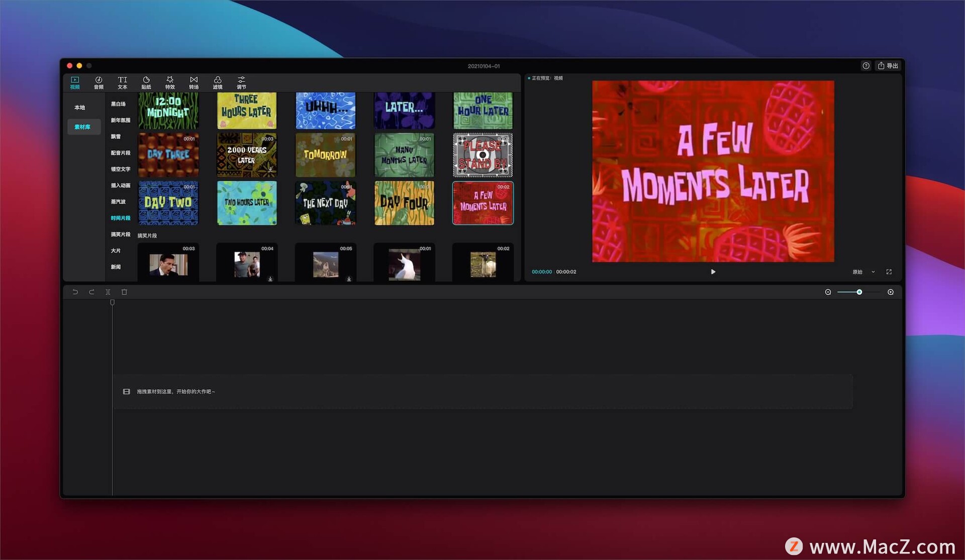Select the split clip tool
Image resolution: width=965 pixels, height=560 pixels.
108,292
